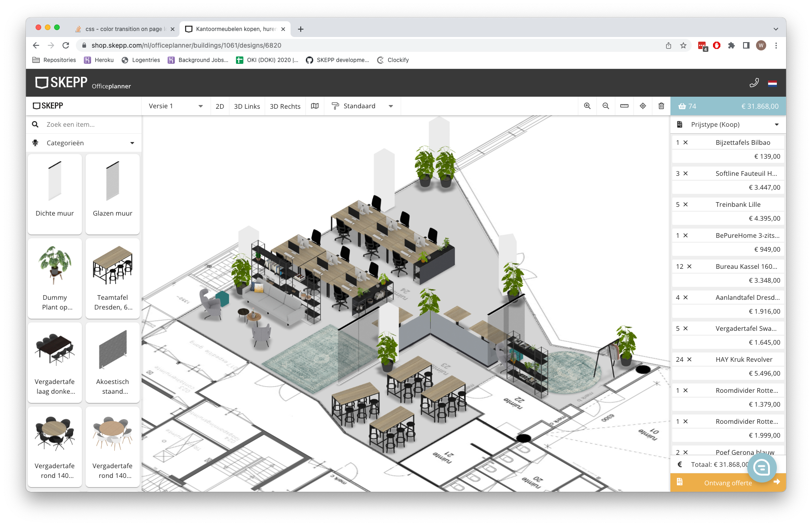Open the Standaard style dropdown

coord(362,106)
